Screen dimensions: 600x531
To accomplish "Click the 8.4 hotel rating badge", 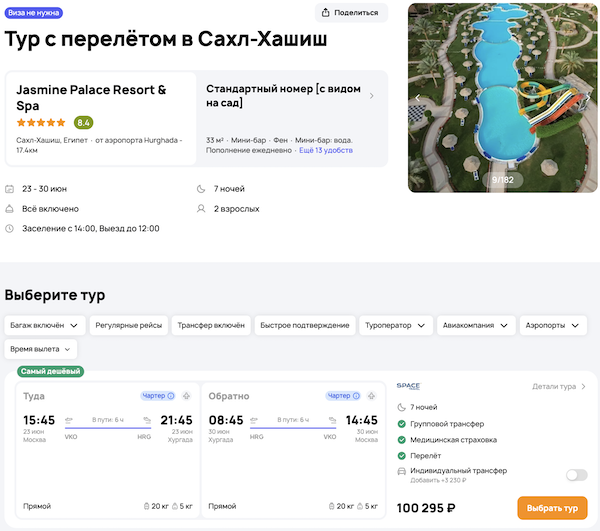I will [x=84, y=123].
